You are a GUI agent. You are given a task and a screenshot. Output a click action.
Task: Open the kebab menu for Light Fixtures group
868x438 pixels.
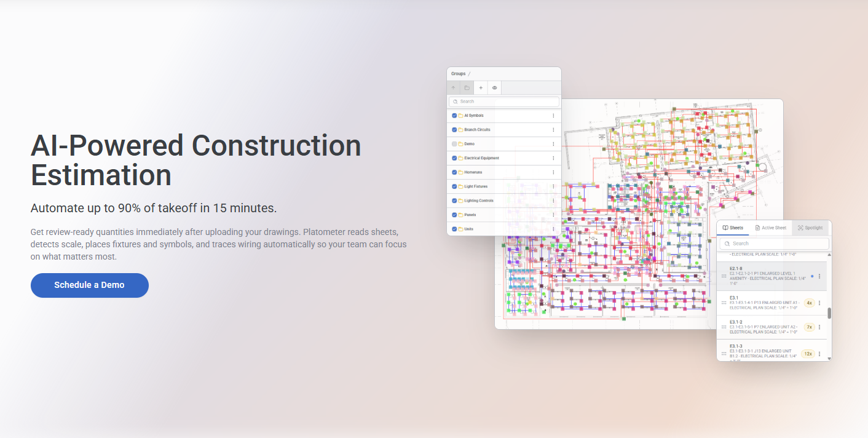(x=553, y=186)
